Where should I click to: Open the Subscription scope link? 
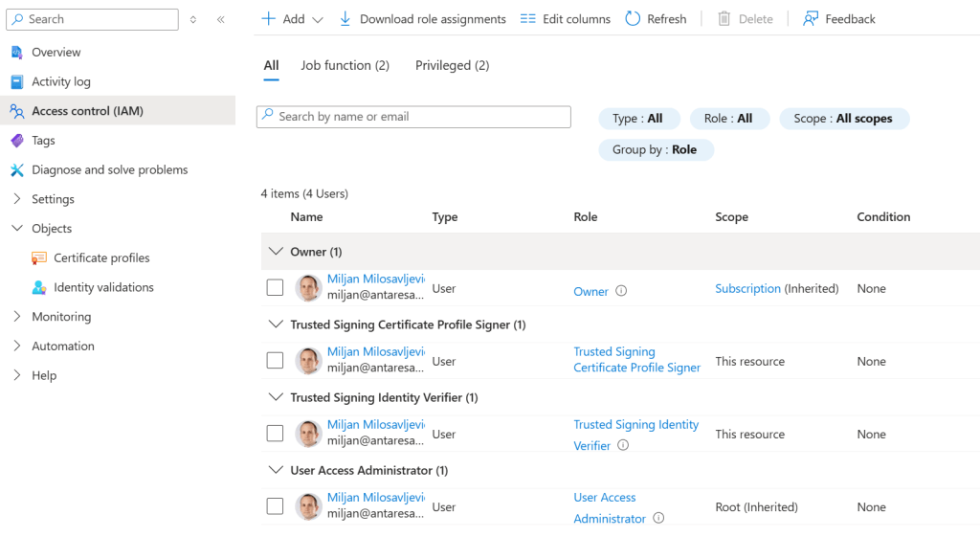click(747, 289)
